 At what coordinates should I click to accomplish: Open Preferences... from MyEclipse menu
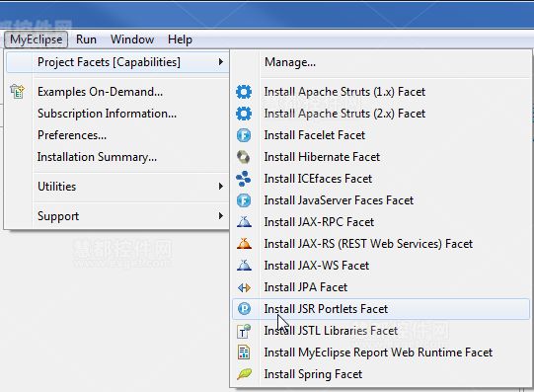(x=117, y=135)
